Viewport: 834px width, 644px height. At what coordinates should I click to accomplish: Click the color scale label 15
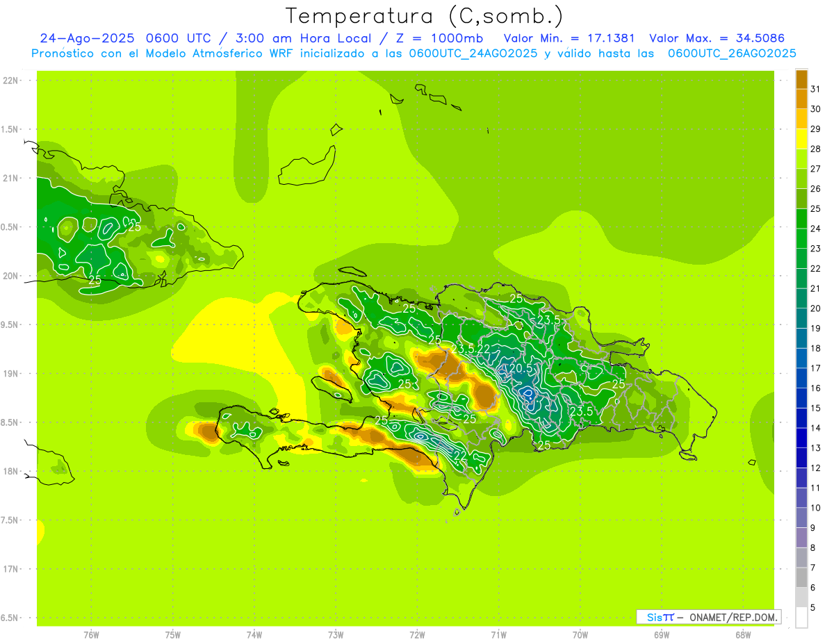(815, 408)
